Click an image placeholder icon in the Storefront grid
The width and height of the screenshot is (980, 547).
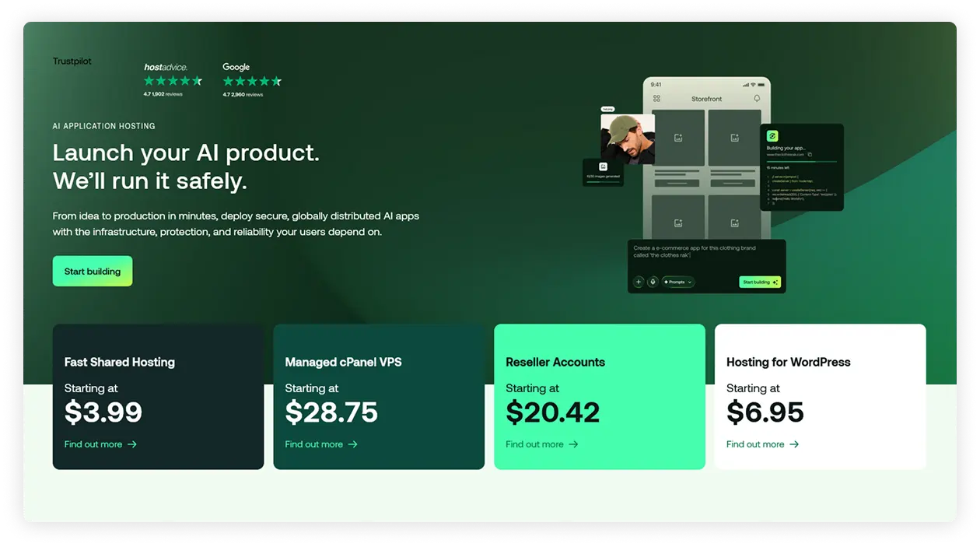[678, 137]
